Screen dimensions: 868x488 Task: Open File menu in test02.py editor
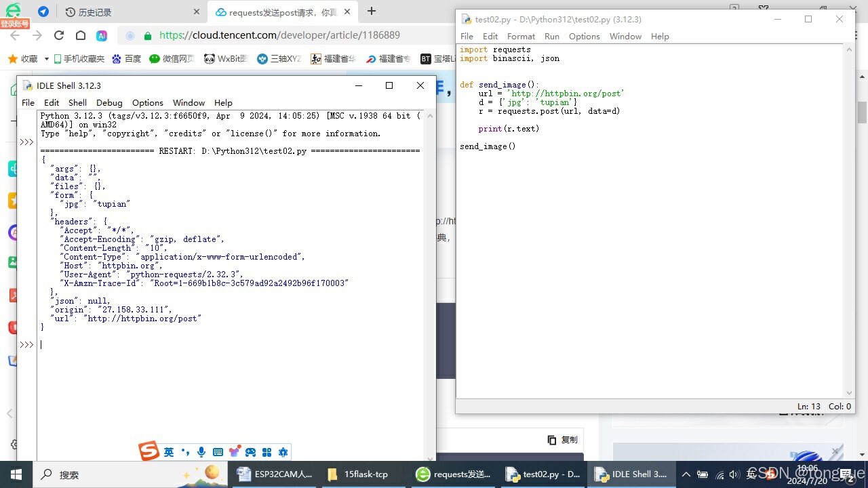point(467,36)
